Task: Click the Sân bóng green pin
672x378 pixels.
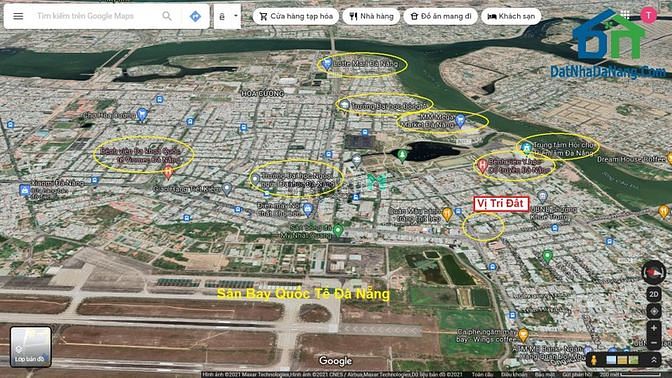Action: pos(338,230)
